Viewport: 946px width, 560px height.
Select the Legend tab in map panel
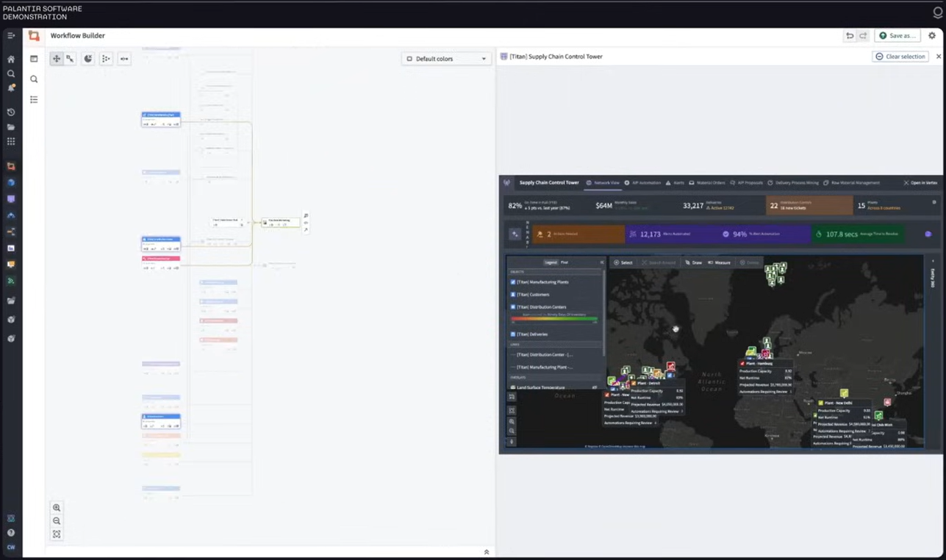551,262
